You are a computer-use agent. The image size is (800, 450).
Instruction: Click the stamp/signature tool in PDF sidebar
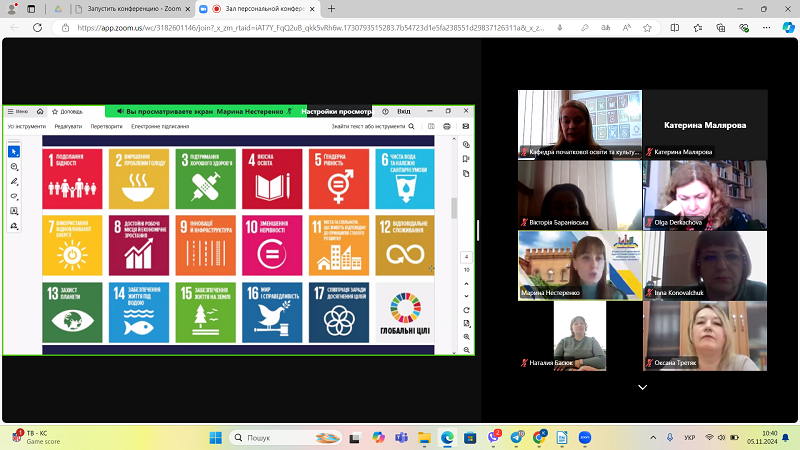click(14, 226)
